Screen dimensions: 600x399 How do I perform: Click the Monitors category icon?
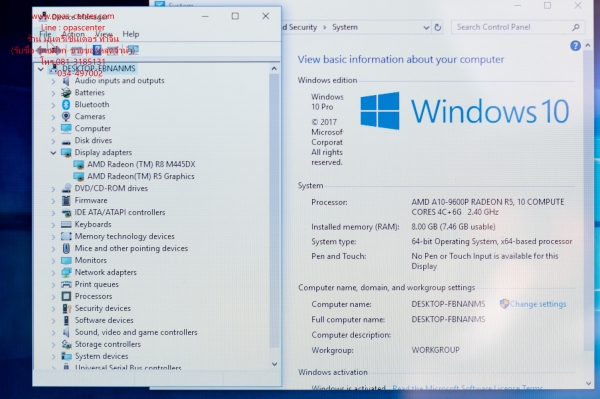pyautogui.click(x=66, y=261)
